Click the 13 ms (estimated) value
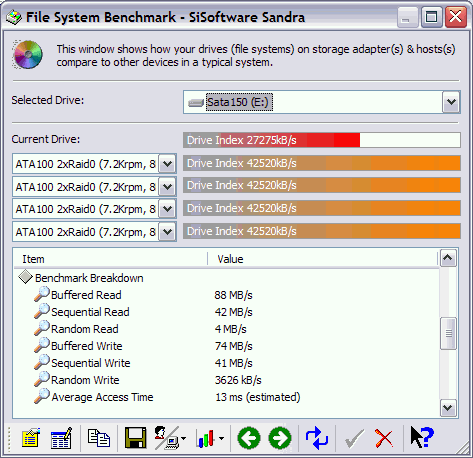This screenshot has height=458, width=473. [x=258, y=397]
